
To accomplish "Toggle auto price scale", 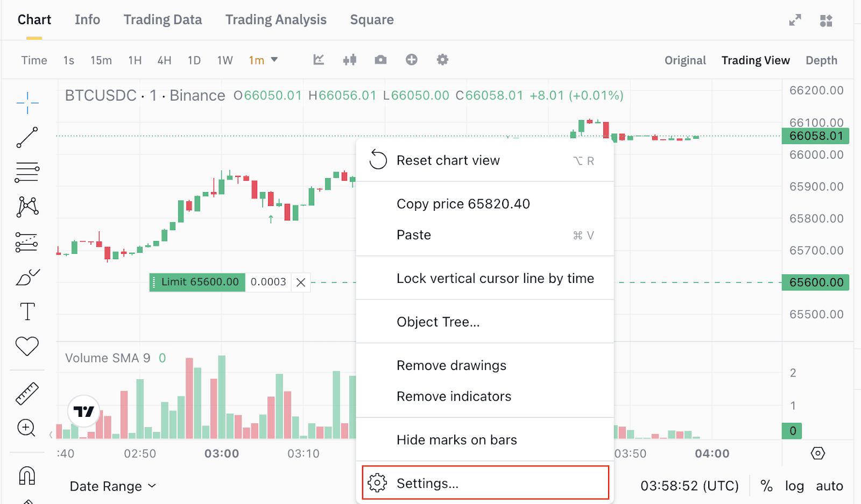I will tap(829, 486).
